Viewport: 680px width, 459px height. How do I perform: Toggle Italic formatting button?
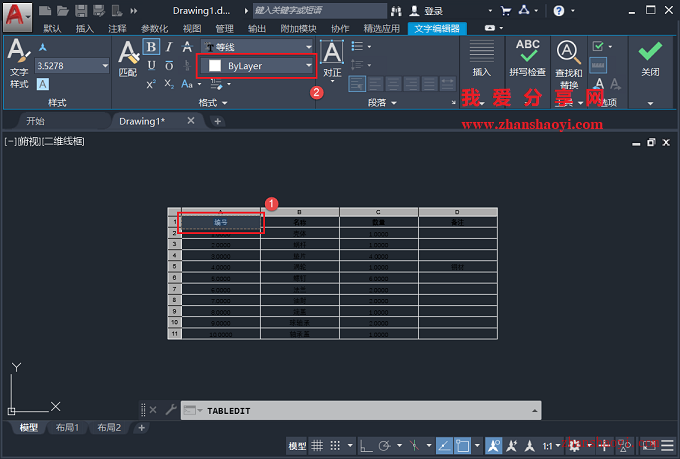(169, 47)
